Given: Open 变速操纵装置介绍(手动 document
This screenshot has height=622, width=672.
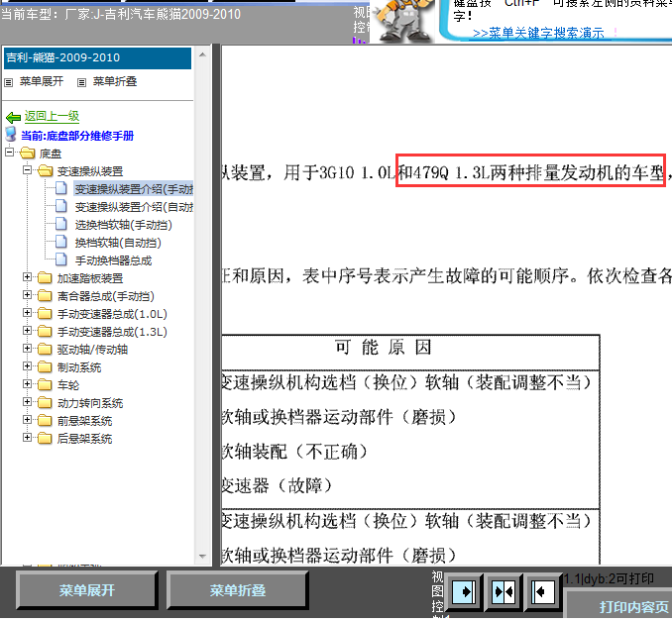Looking at the screenshot, I should [x=134, y=189].
